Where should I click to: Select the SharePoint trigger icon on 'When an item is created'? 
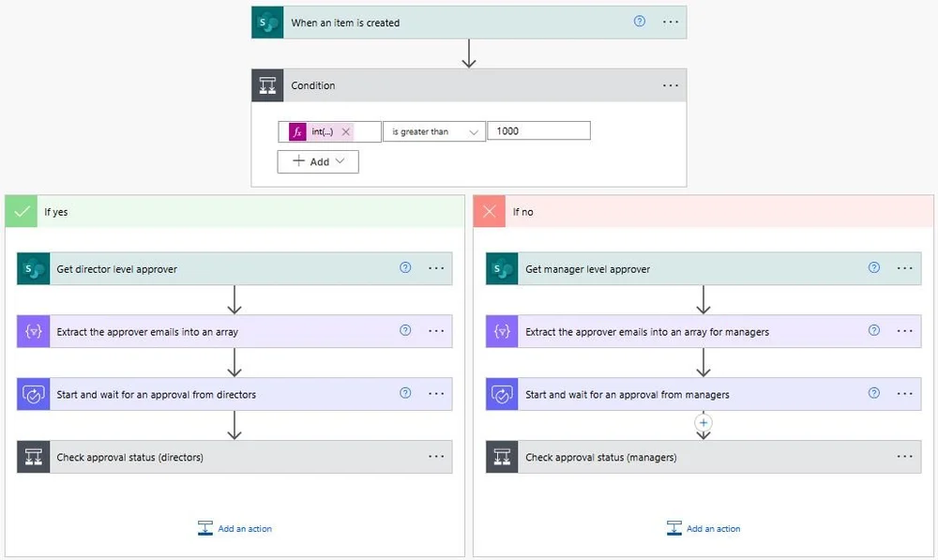266,22
